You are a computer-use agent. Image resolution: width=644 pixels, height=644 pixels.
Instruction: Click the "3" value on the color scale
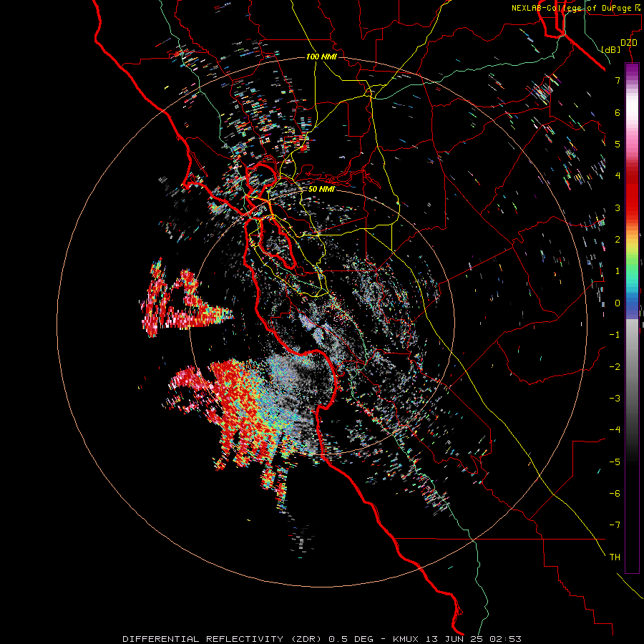coord(618,208)
